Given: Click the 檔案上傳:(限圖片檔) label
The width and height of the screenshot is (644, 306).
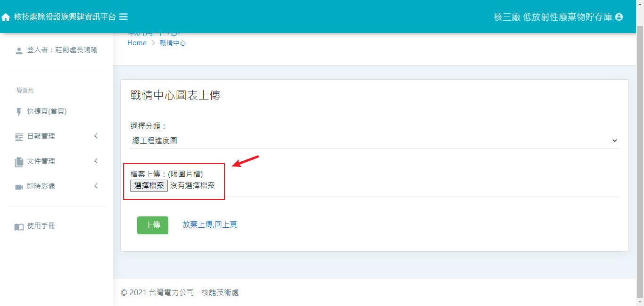Looking at the screenshot, I should click(x=166, y=174).
